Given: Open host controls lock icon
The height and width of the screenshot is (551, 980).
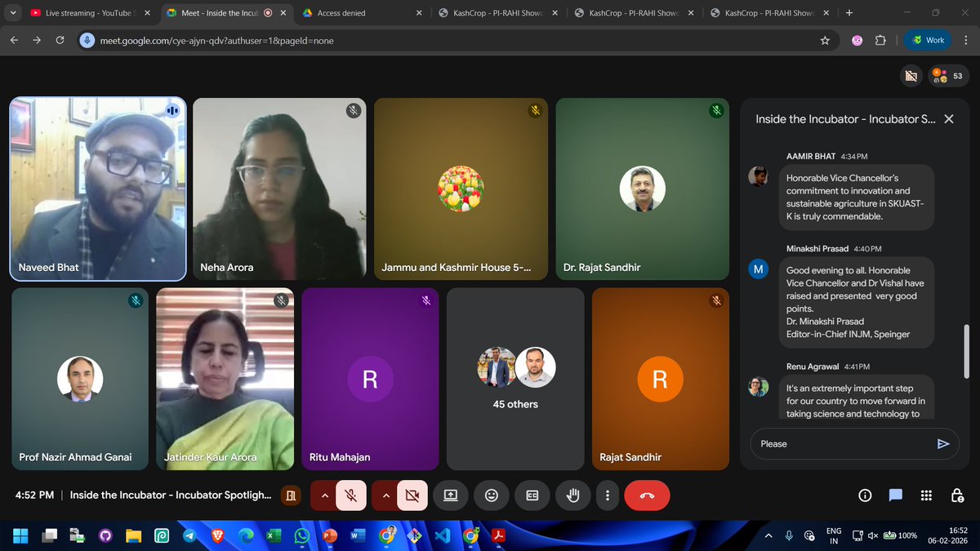Looking at the screenshot, I should click(x=956, y=495).
